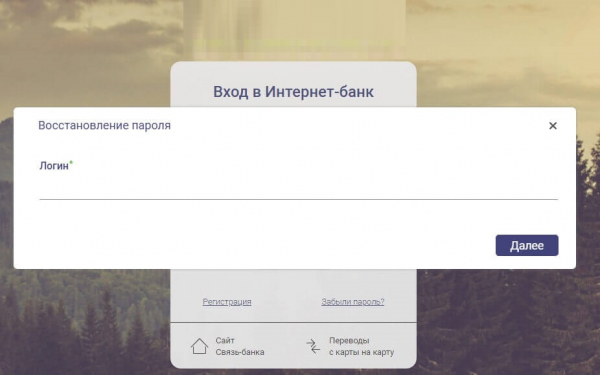600x375 pixels.
Task: Close the password recovery dialog
Action: [553, 126]
